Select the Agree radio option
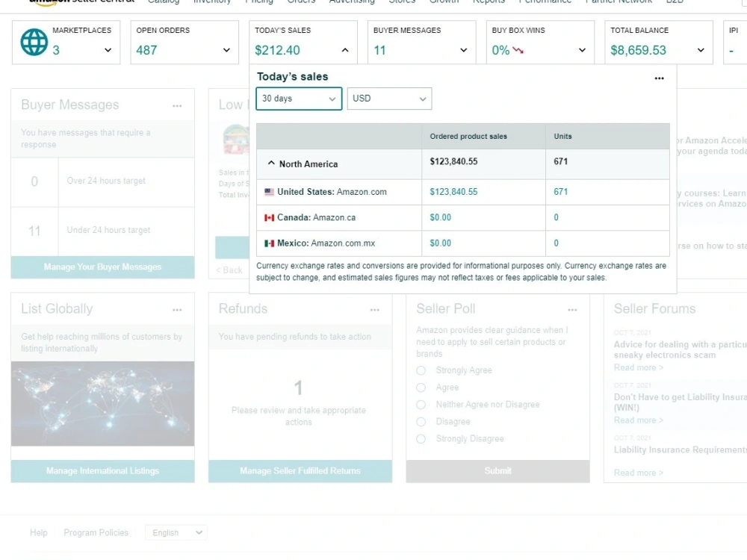The width and height of the screenshot is (747, 560). (x=421, y=388)
